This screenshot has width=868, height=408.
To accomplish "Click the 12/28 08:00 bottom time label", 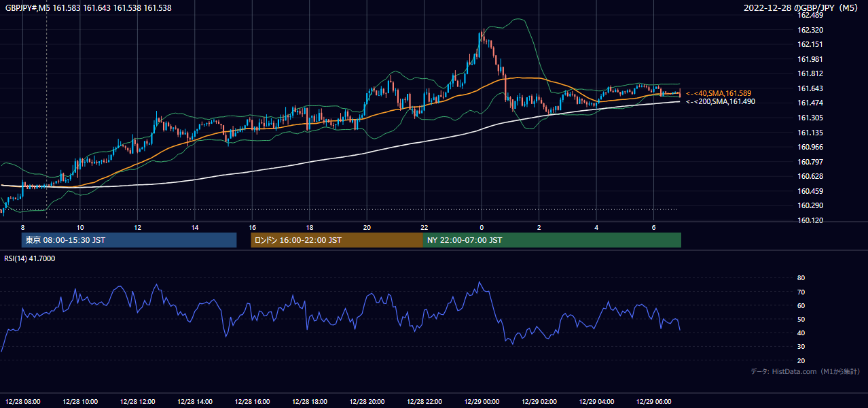I will click(x=22, y=401).
